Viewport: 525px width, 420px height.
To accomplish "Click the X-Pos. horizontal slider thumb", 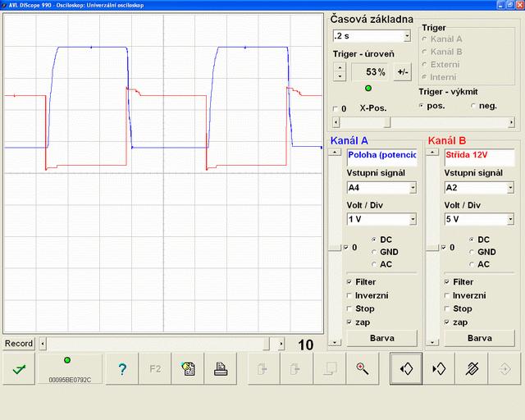I will [386, 122].
